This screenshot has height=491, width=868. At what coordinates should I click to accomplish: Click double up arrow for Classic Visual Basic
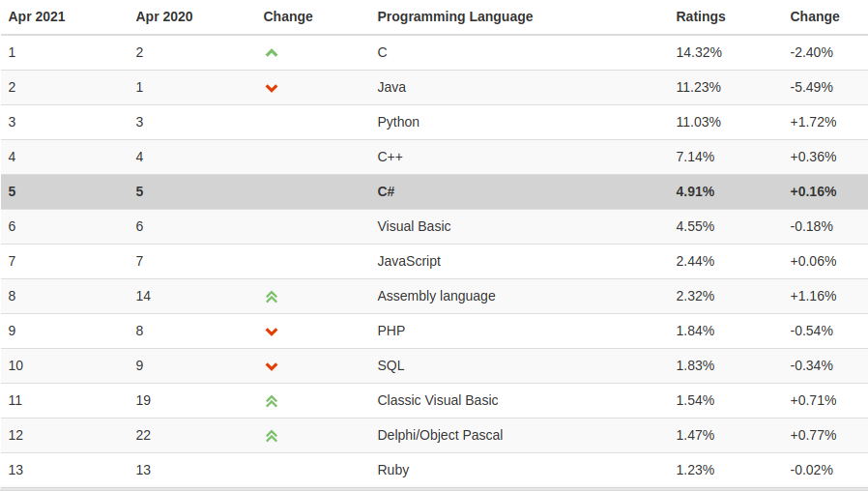coord(272,401)
